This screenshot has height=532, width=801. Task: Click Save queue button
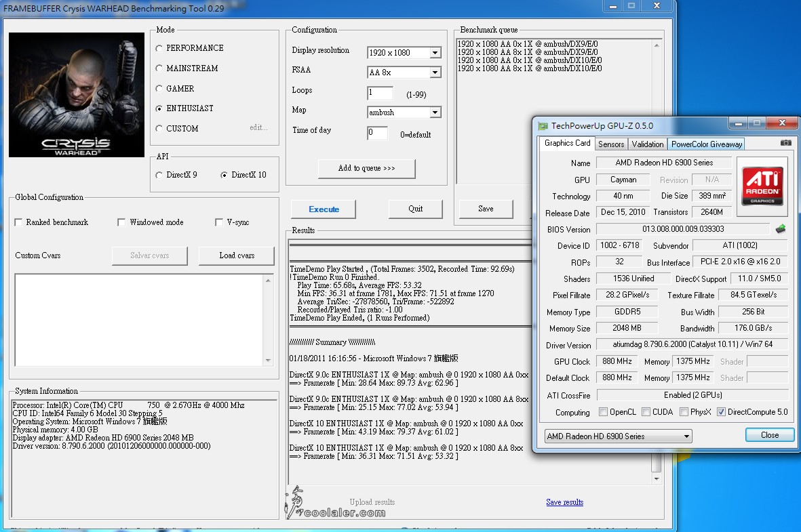coord(486,209)
